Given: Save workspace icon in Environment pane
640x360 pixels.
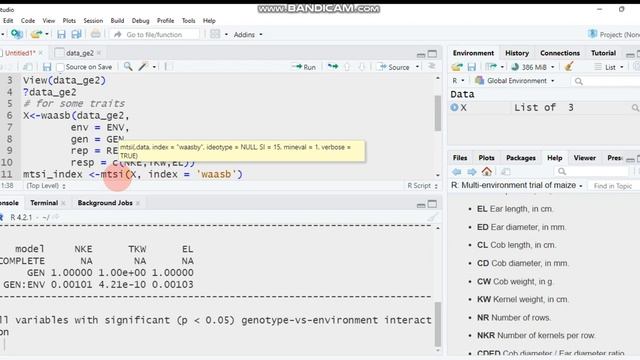Looking at the screenshot, I should (472, 67).
